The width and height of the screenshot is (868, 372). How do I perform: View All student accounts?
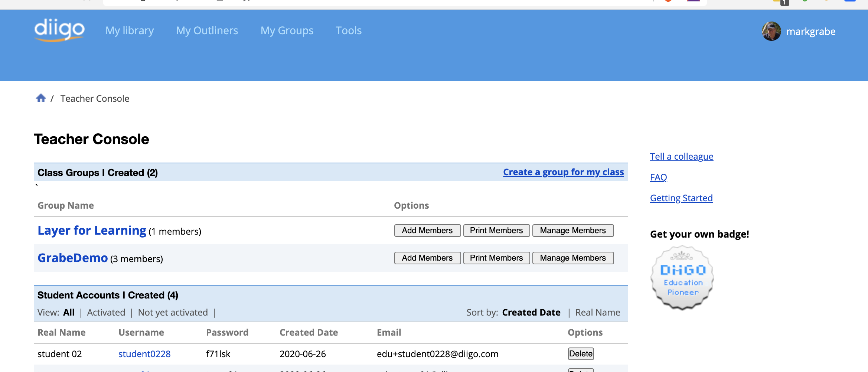[69, 313]
